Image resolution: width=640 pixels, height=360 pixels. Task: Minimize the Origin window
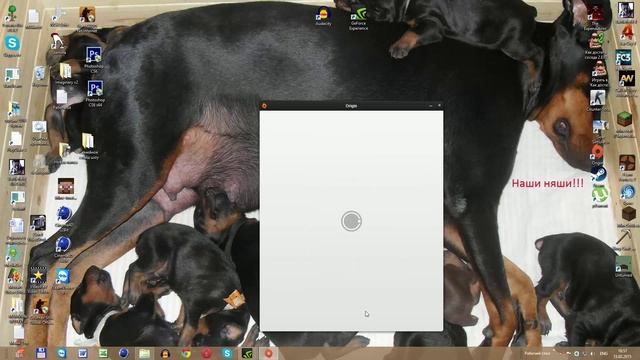pyautogui.click(x=431, y=106)
